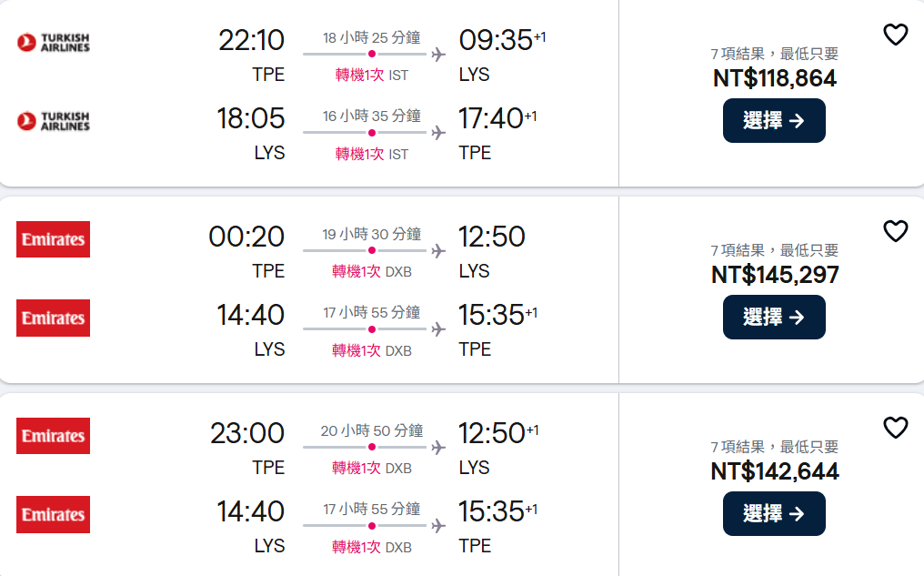This screenshot has width=924, height=576.
Task: Click airplane icon on 16 小時 35 分鐘 flight
Action: (438, 133)
